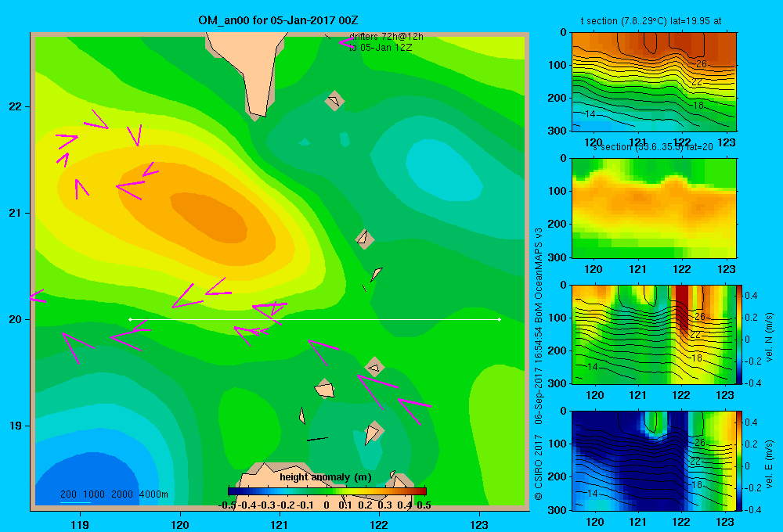Click the vel. N velocity colorbar
The height and width of the screenshot is (532, 783).
[x=740, y=334]
